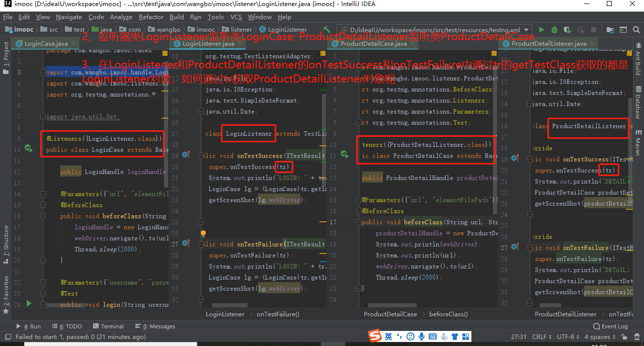Run with Coverage using the shield icon
Viewport: 644px width, 346px height.
568,30
